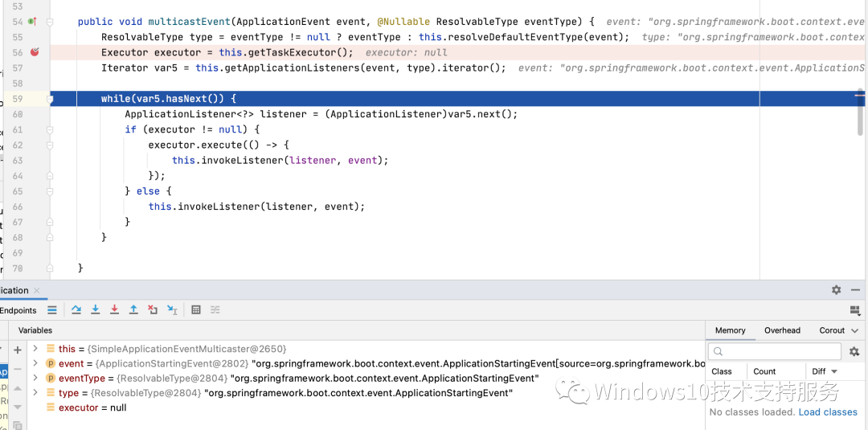Click the Remove Watch minus icon
The image size is (868, 430).
pos(17,369)
